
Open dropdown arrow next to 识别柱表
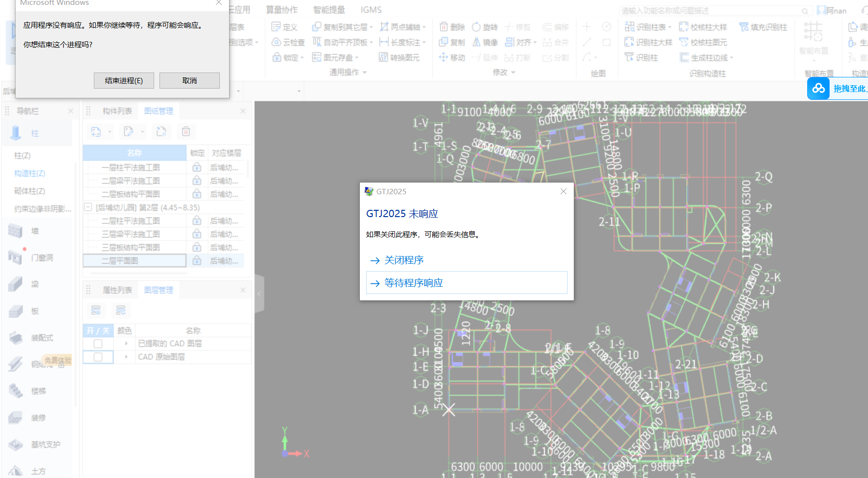pyautogui.click(x=670, y=27)
